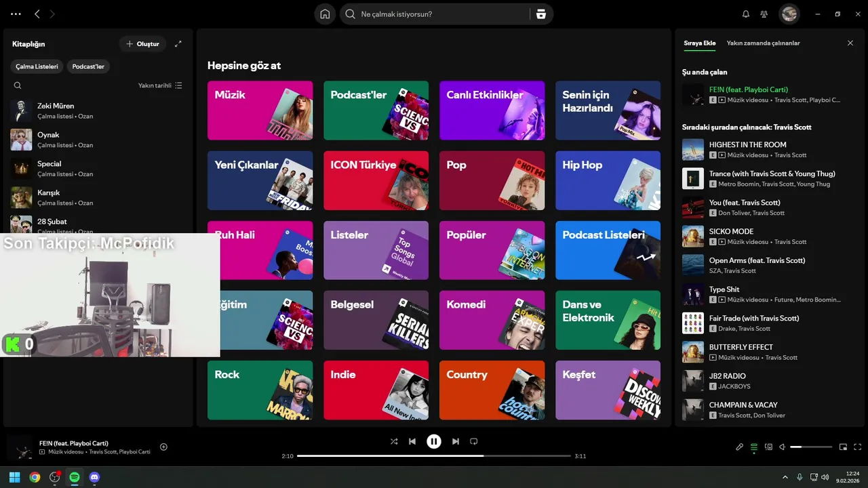Open the ICON Türkiye category
Image resolution: width=868 pixels, height=488 pixels.
point(376,180)
